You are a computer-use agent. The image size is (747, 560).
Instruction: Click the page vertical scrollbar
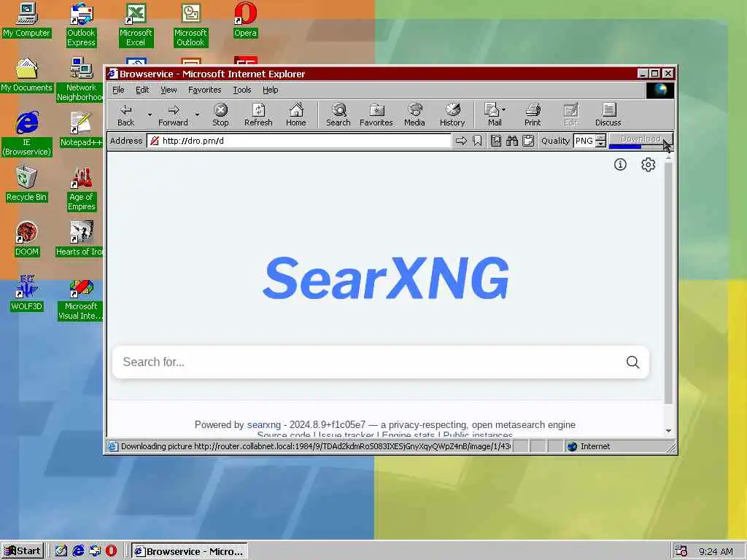coord(668,284)
